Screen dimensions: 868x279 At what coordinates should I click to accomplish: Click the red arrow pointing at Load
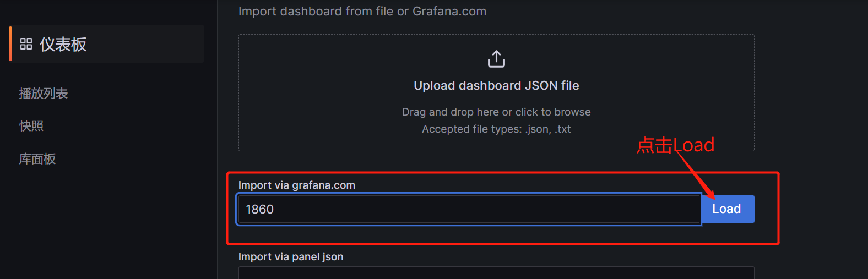tap(695, 176)
